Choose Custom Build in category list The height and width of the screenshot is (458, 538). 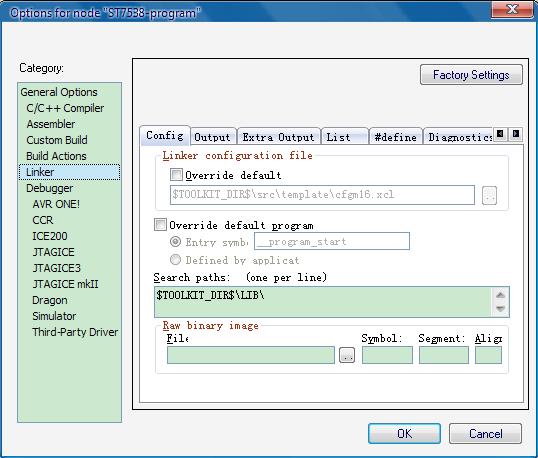click(57, 140)
